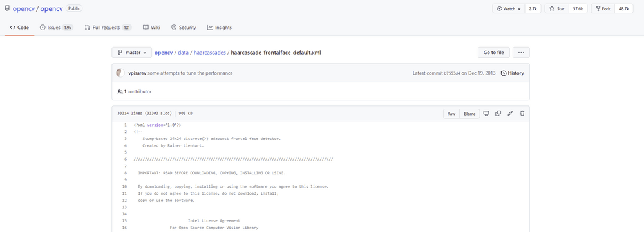Click haarcascade_frontalface_default.xml file name text
Screen dimensions: 644x232
coord(277,53)
